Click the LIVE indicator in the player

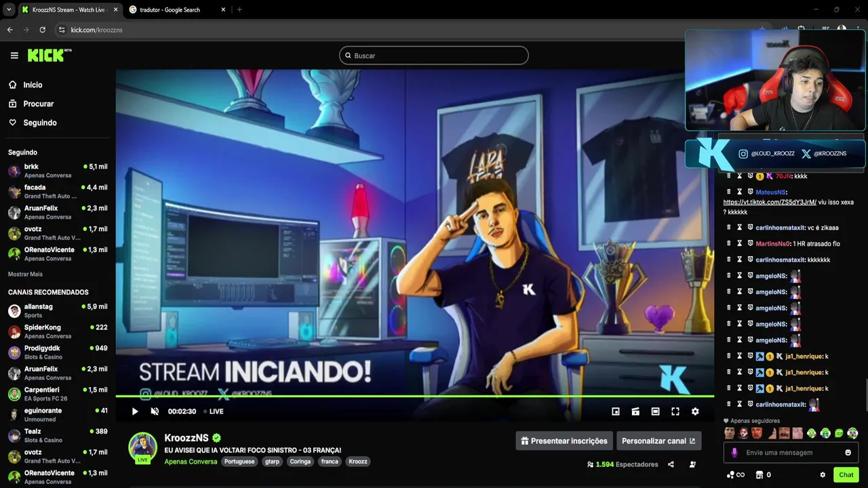pyautogui.click(x=214, y=411)
